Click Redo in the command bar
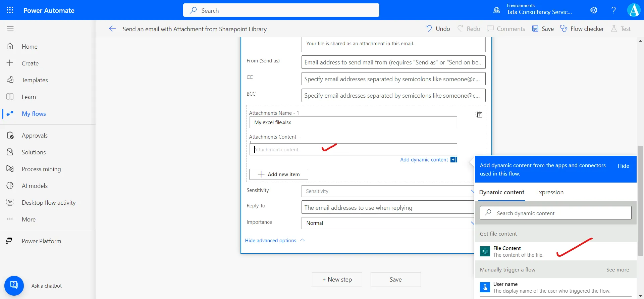The image size is (644, 299). 469,29
